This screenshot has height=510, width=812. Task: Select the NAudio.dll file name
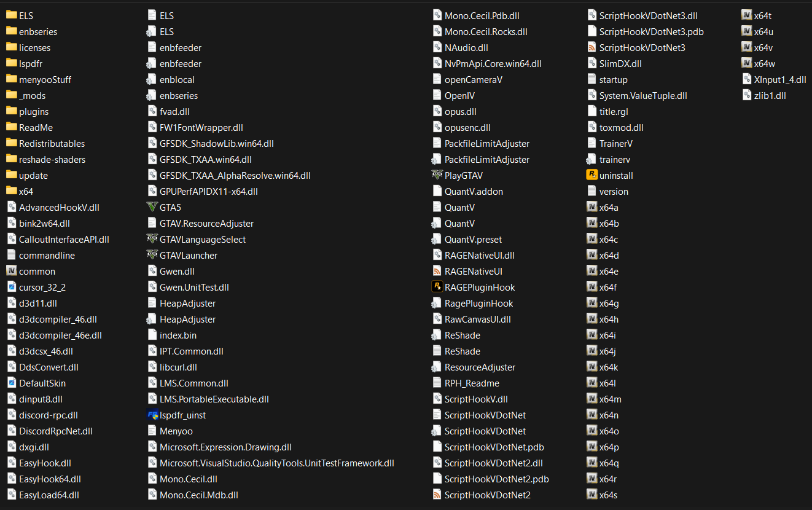tap(466, 47)
